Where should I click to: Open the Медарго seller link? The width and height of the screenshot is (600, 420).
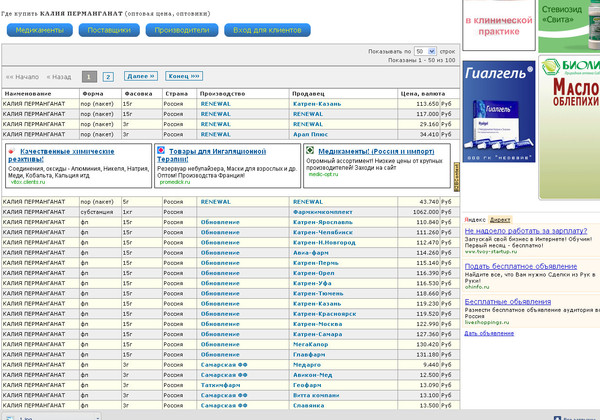(307, 365)
